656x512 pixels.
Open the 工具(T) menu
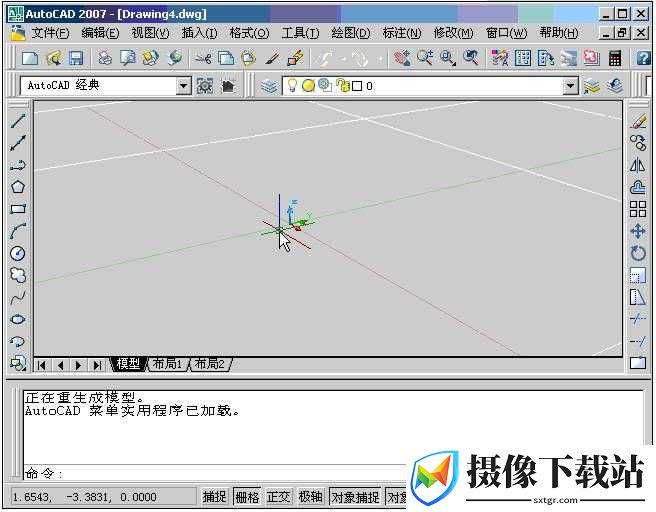pos(300,33)
